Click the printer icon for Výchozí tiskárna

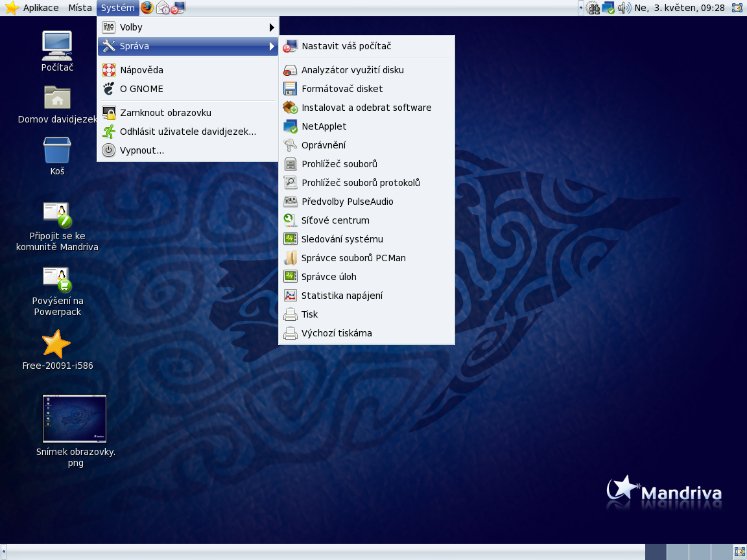pyautogui.click(x=290, y=333)
